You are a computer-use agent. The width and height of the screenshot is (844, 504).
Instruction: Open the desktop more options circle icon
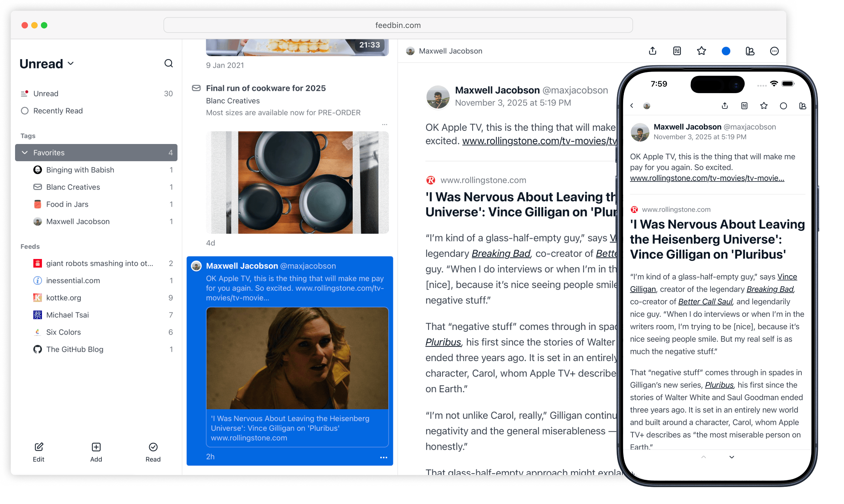click(x=774, y=51)
